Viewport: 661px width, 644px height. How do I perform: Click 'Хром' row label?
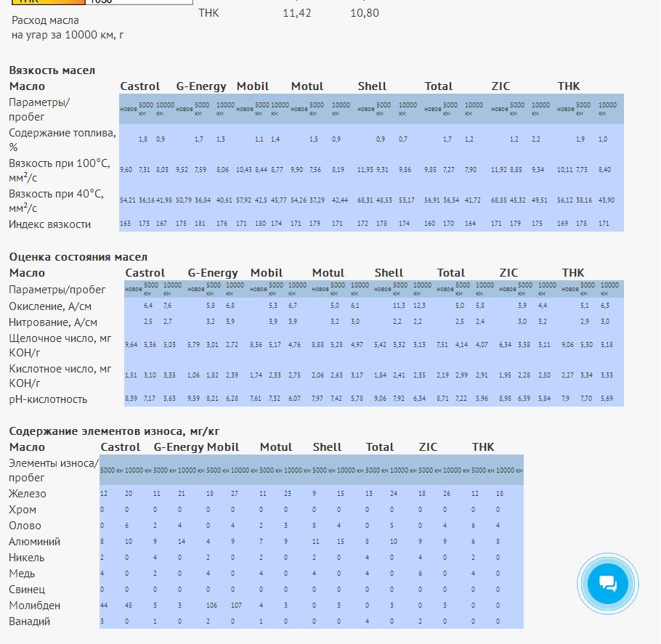[x=23, y=510]
